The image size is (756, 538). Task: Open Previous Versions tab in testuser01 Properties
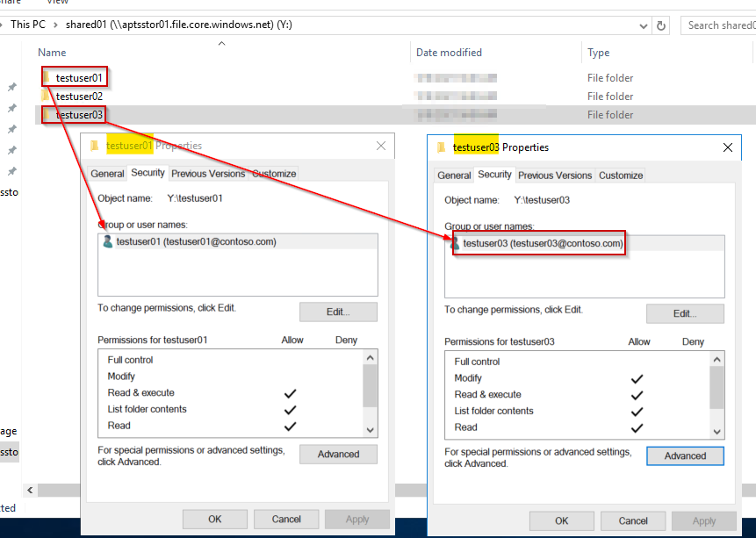[x=208, y=174]
